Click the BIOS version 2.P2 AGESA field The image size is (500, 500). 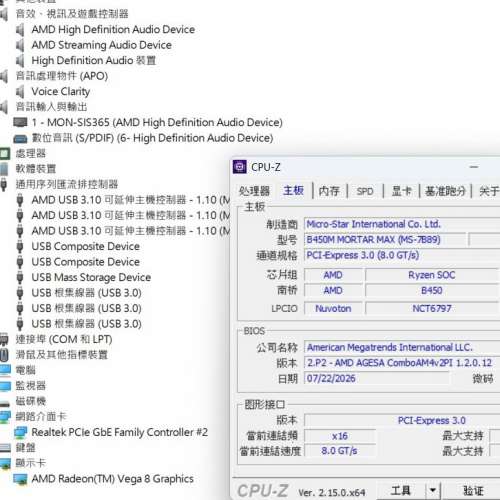click(402, 363)
